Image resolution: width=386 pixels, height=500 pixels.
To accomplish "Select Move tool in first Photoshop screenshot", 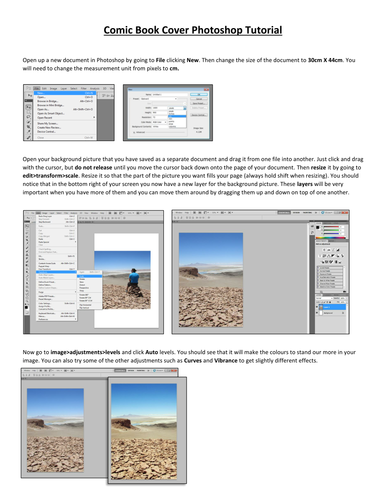I will coord(28,107).
